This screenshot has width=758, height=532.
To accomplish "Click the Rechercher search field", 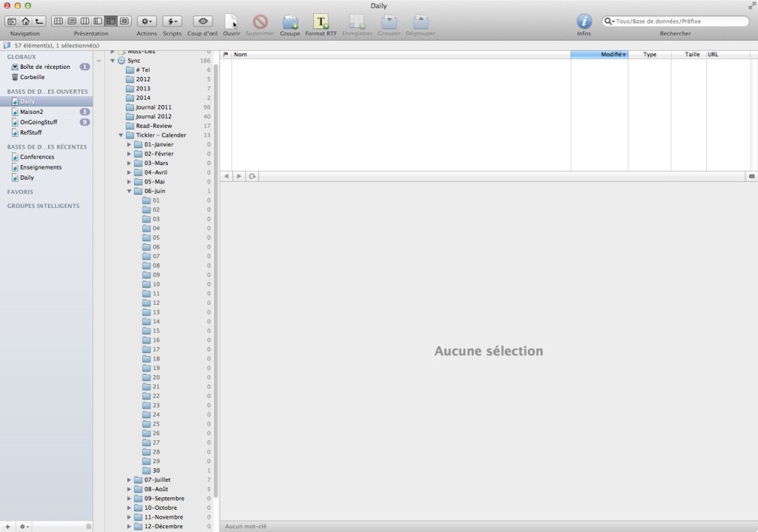I will pyautogui.click(x=680, y=21).
